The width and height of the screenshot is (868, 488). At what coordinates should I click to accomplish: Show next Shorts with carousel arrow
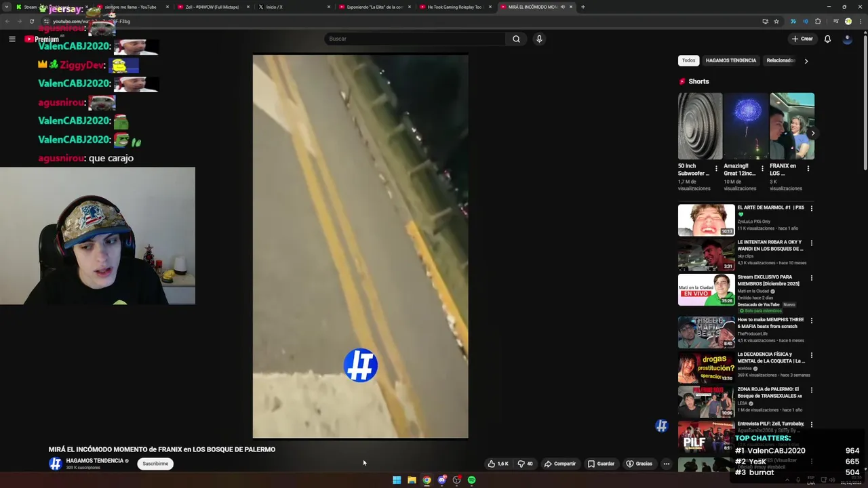tap(812, 133)
